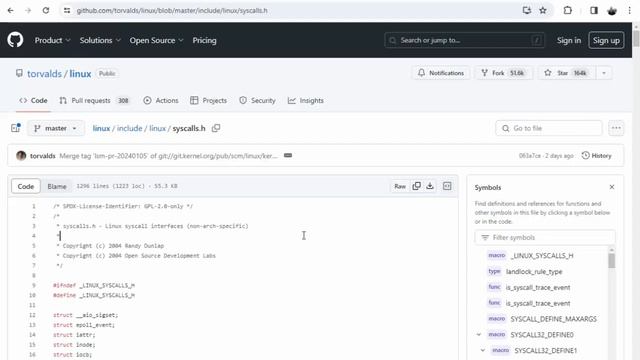Expand the commit message ellipsis
The width and height of the screenshot is (640, 360).
(x=288, y=156)
